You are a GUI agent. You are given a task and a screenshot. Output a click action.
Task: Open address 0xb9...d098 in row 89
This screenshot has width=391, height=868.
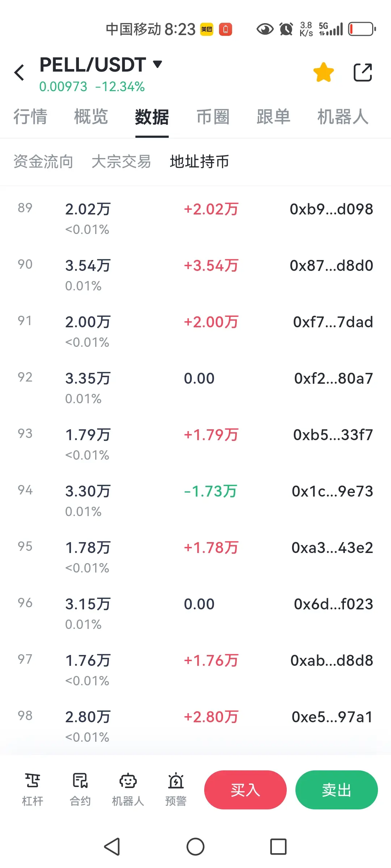pyautogui.click(x=331, y=209)
